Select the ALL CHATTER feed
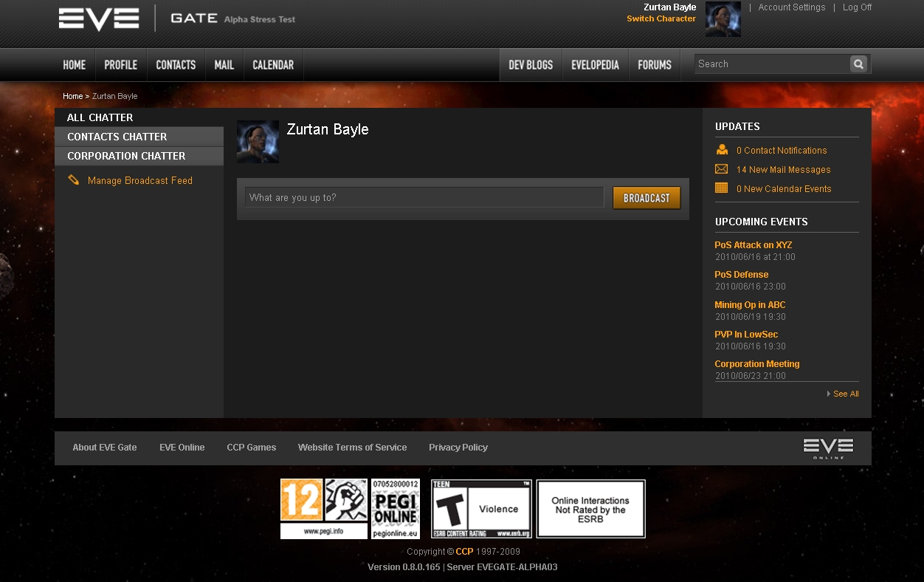The height and width of the screenshot is (582, 924). pos(139,117)
